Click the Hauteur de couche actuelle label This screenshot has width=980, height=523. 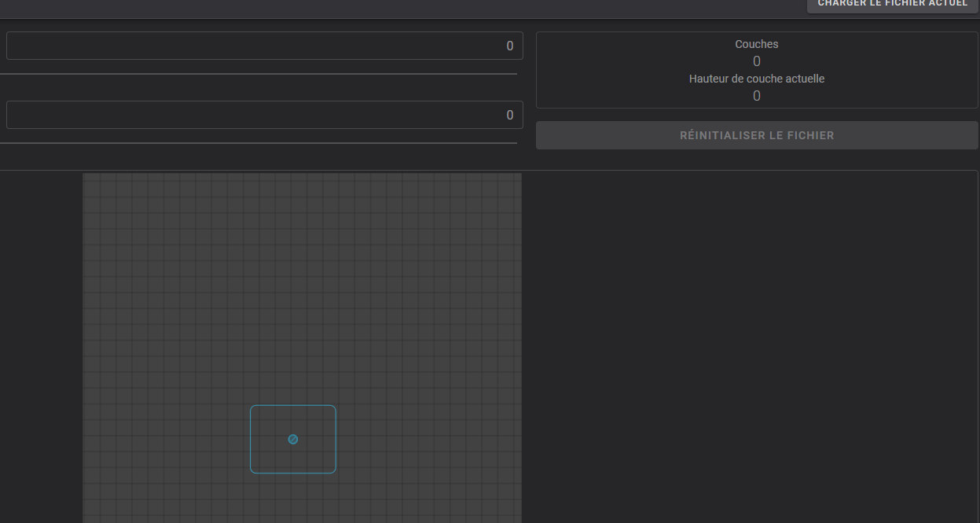pos(757,79)
